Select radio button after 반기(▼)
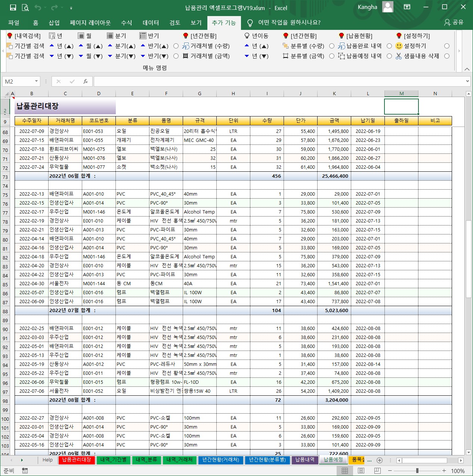 coord(176,56)
